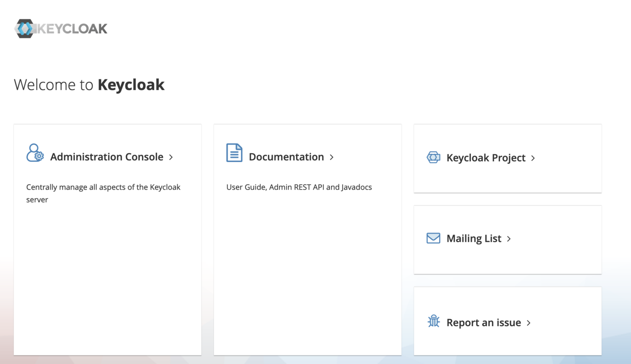This screenshot has width=631, height=364.
Task: Click the Keycloak Project hexagon icon
Action: tap(433, 158)
